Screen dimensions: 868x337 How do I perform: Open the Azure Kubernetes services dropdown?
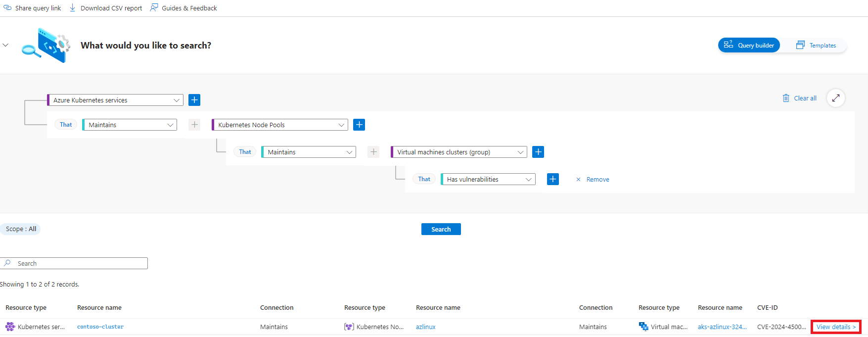pos(115,100)
